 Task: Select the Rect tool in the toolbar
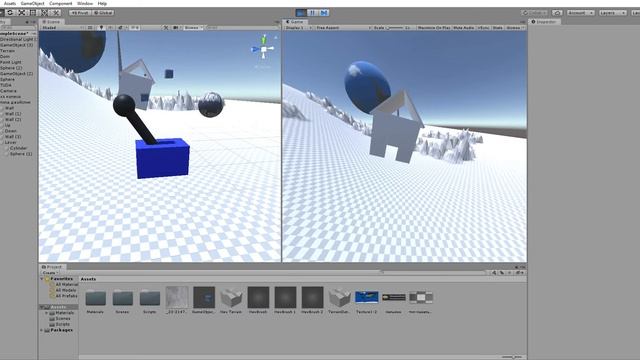(33, 13)
